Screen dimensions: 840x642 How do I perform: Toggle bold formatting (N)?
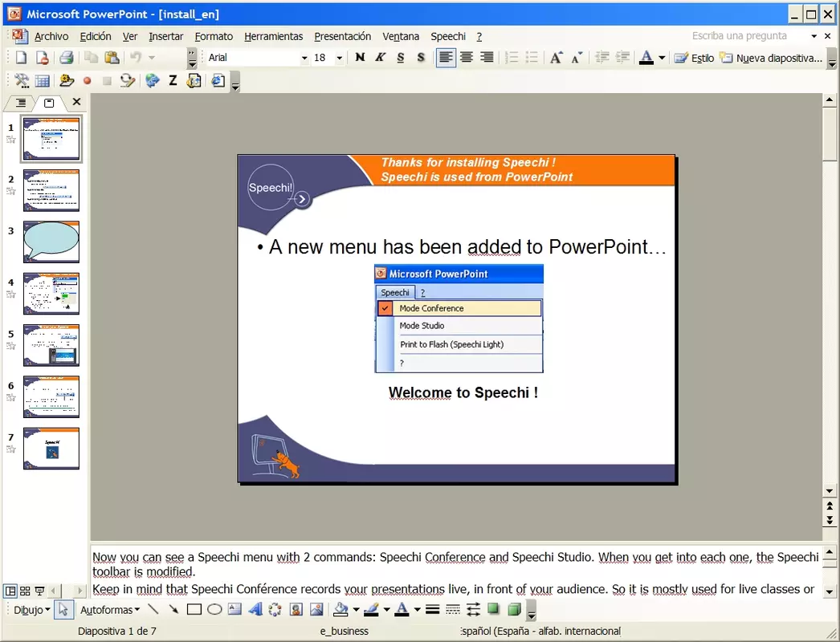tap(360, 58)
